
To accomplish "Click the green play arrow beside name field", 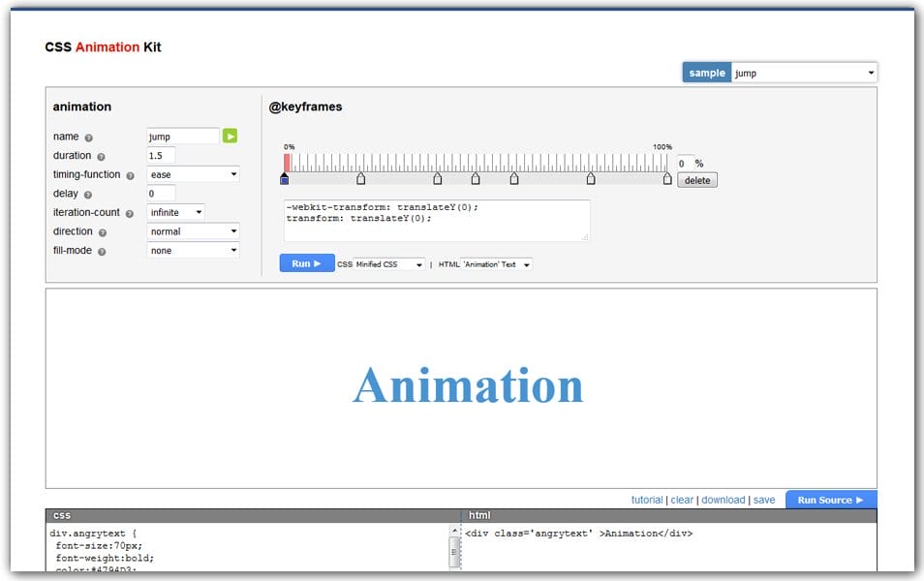I will coord(230,137).
